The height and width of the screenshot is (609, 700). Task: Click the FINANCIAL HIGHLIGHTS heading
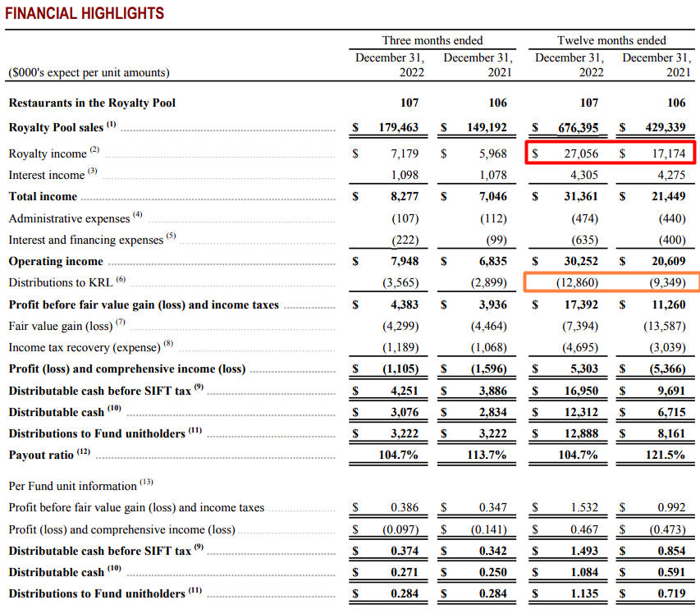[86, 14]
